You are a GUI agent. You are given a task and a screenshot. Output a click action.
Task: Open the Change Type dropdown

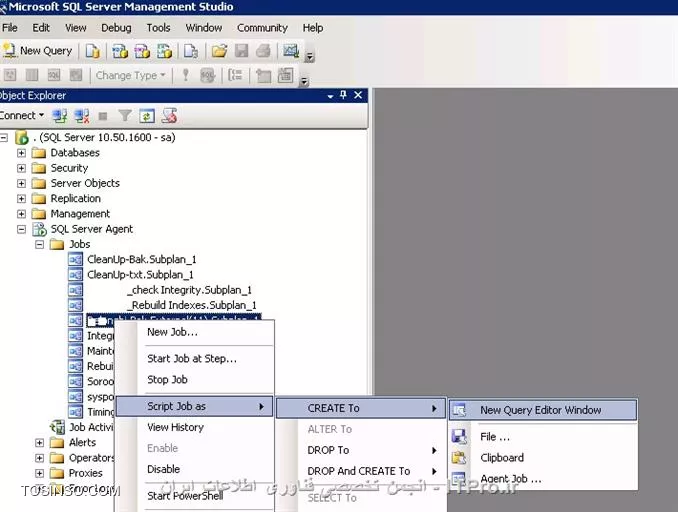pos(130,75)
